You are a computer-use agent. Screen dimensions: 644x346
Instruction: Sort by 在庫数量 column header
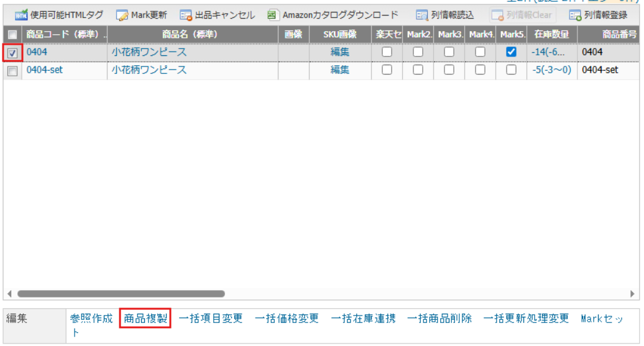(x=551, y=35)
